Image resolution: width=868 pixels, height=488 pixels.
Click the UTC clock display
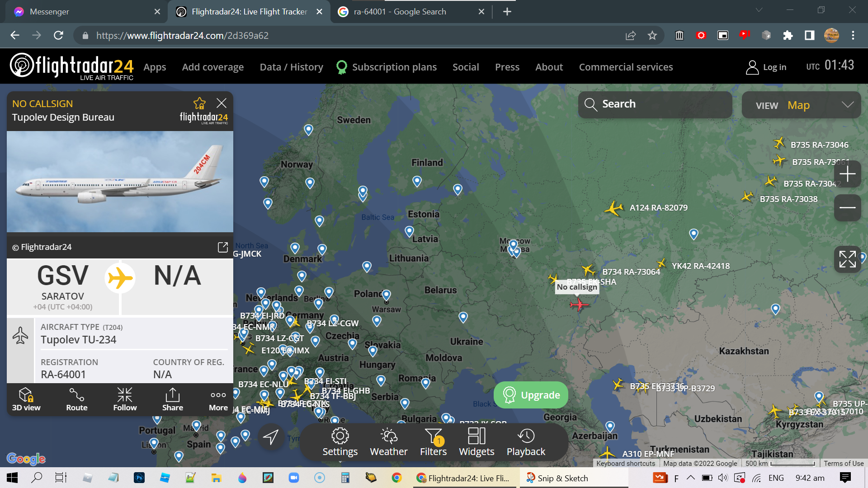(x=830, y=66)
